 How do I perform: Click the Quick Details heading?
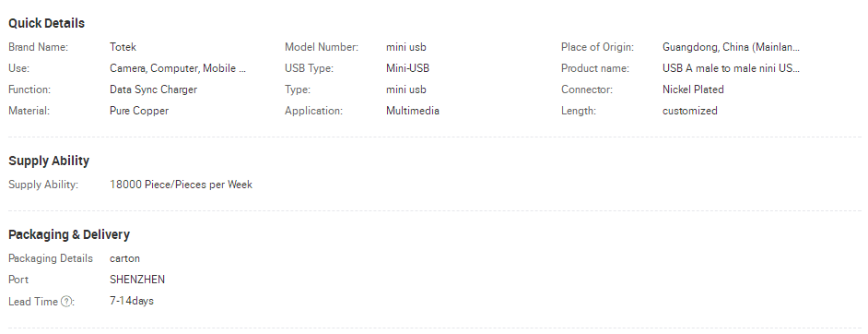pos(46,23)
